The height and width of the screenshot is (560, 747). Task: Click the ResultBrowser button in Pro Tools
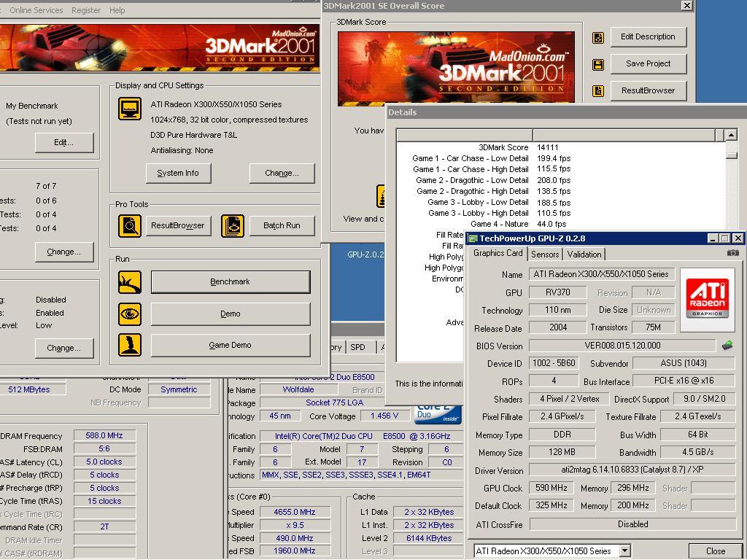click(x=178, y=226)
